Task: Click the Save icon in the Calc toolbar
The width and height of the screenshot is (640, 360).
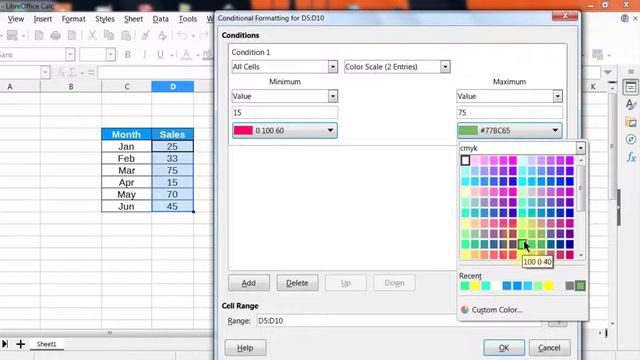Action: click(12, 36)
